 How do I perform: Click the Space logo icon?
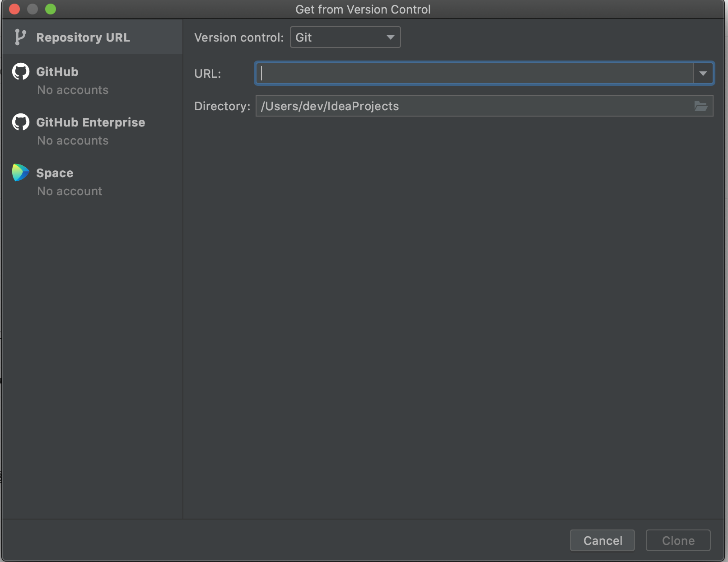coord(20,173)
